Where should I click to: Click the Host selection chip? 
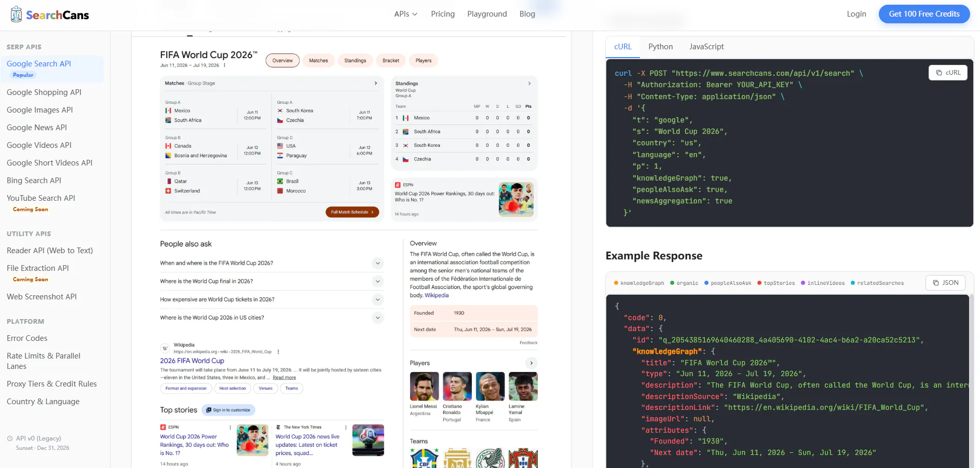pos(233,389)
